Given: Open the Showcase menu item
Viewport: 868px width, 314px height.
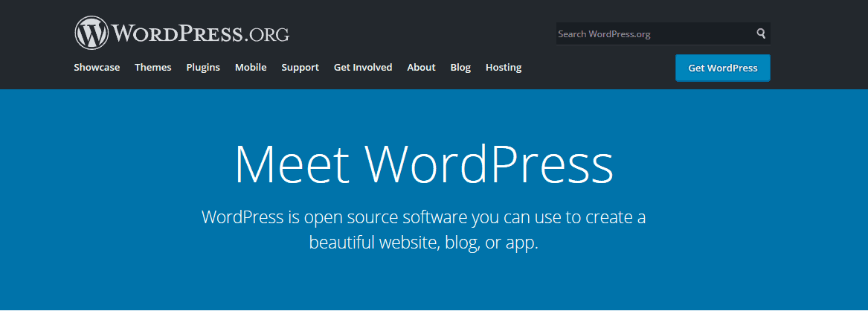Looking at the screenshot, I should pyautogui.click(x=97, y=68).
